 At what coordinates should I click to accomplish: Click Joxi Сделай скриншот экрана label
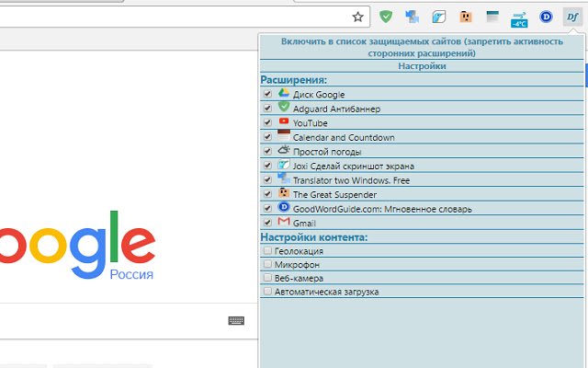[354, 166]
